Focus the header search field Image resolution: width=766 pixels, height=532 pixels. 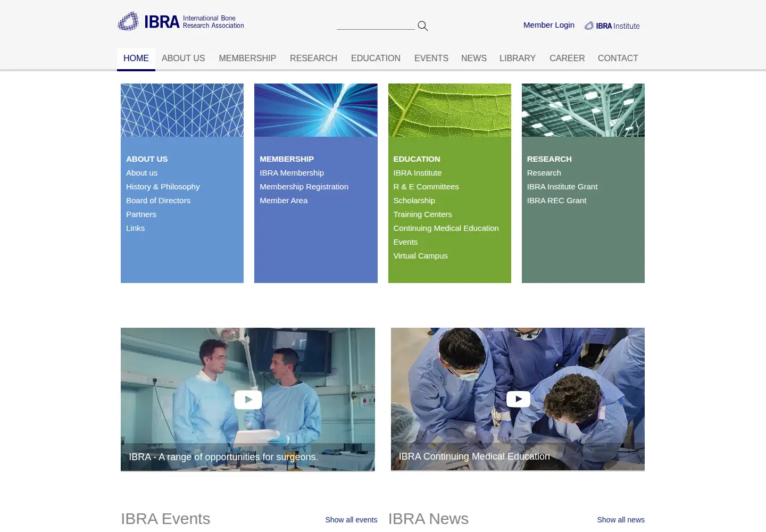[376, 24]
